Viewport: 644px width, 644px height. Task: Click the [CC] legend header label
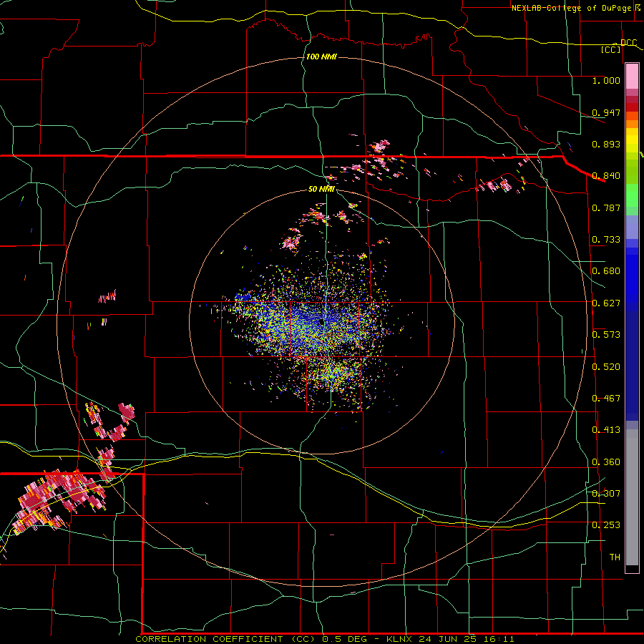point(611,49)
